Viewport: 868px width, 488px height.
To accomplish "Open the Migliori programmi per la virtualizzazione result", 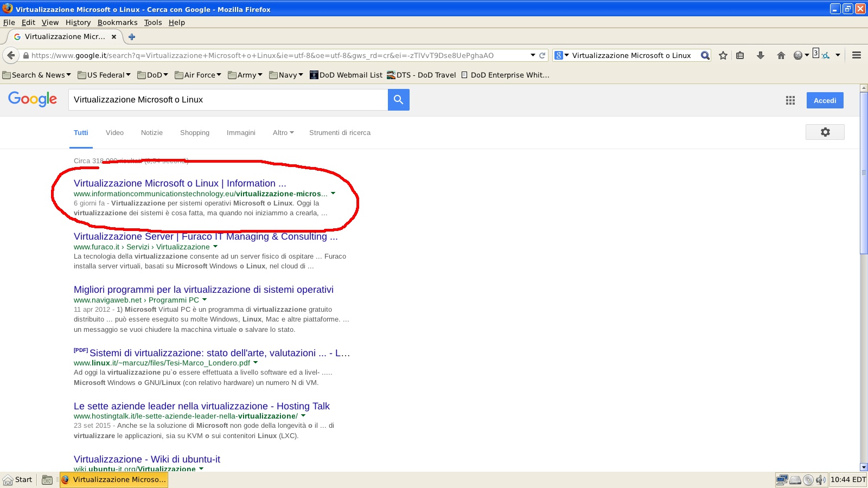I will click(203, 290).
